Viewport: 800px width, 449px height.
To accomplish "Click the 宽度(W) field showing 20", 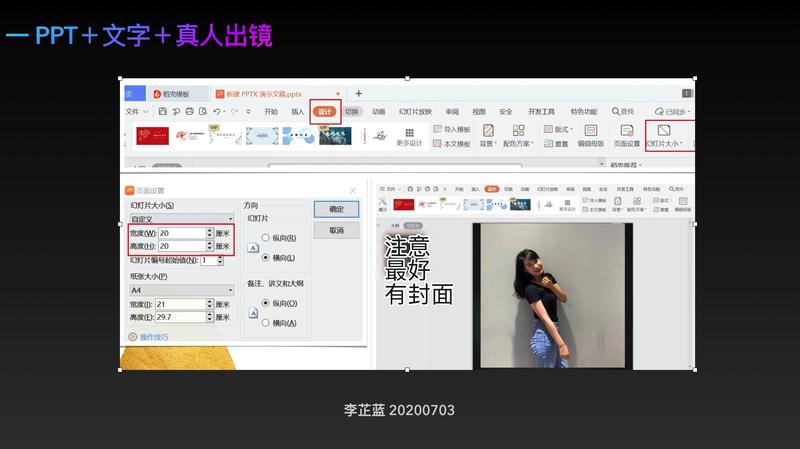I will [182, 233].
